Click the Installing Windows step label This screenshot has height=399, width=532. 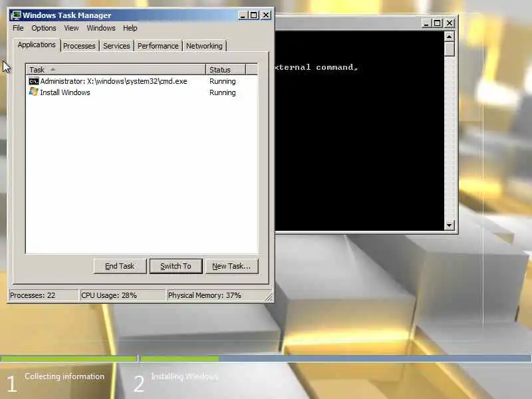tap(185, 376)
